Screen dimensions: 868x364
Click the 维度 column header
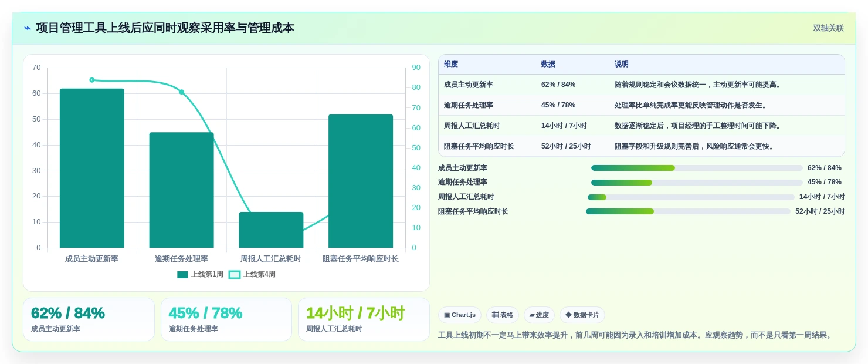pyautogui.click(x=451, y=64)
